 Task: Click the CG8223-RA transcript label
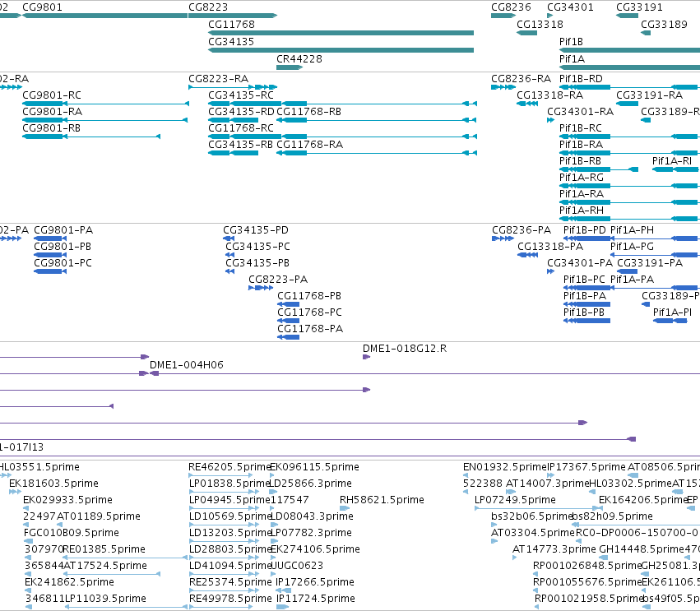[218, 79]
